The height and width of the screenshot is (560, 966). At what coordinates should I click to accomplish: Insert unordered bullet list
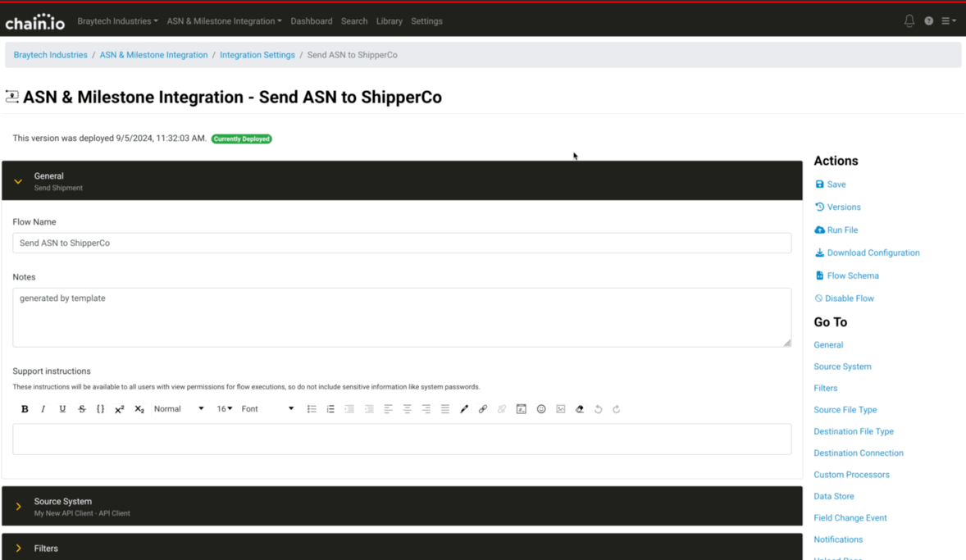(x=312, y=409)
